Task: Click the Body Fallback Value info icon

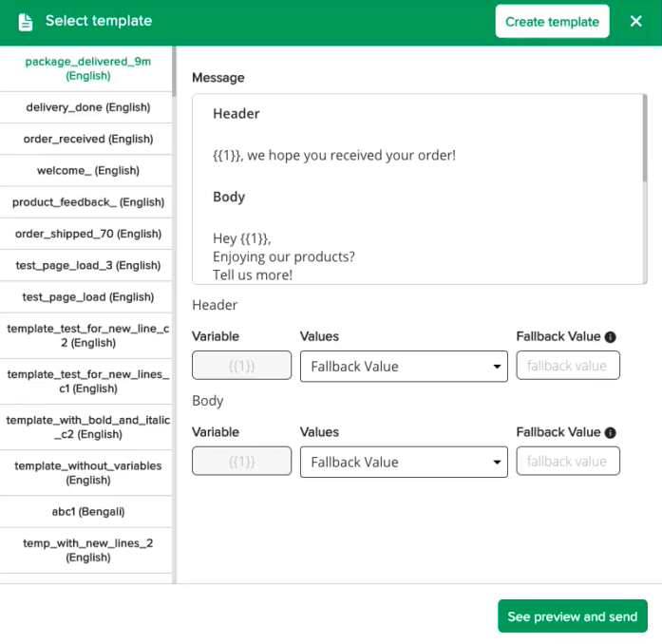Action: click(x=611, y=432)
